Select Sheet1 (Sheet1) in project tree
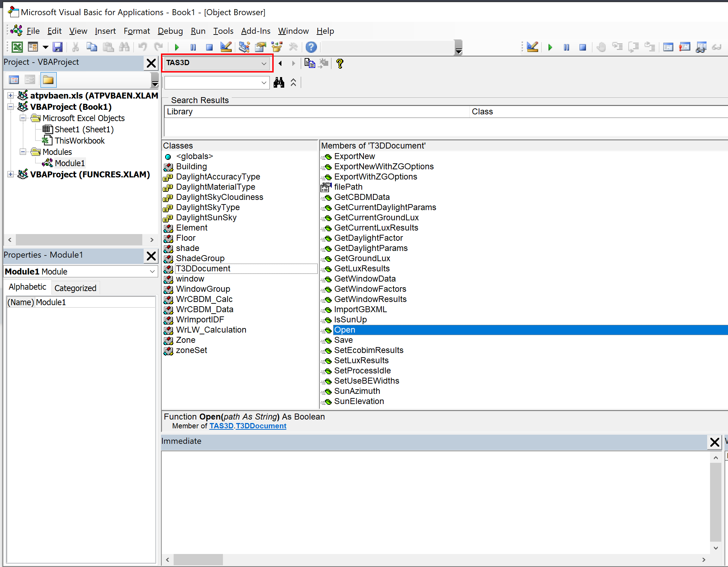This screenshot has width=728, height=567. tap(84, 130)
